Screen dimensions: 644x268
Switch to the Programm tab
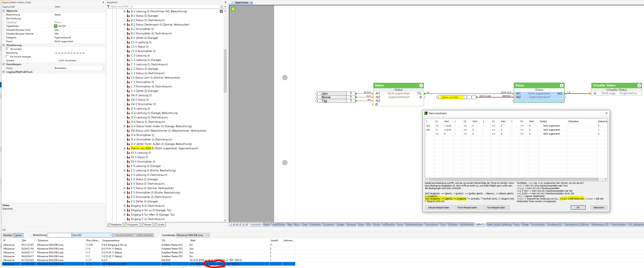point(131,225)
